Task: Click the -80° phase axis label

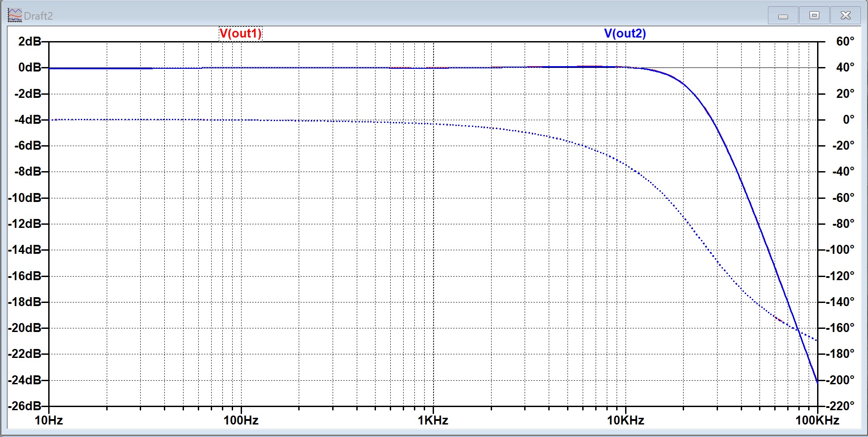Action: (843, 224)
